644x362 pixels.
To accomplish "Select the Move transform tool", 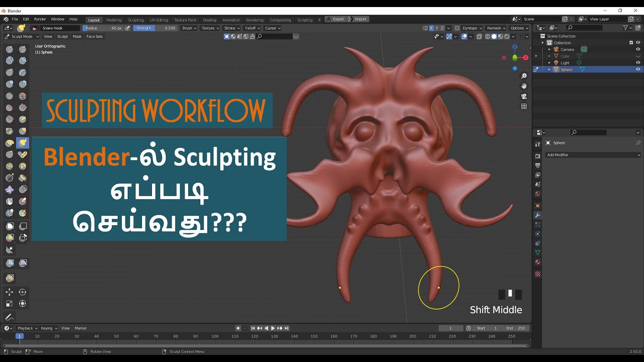I will click(x=10, y=292).
